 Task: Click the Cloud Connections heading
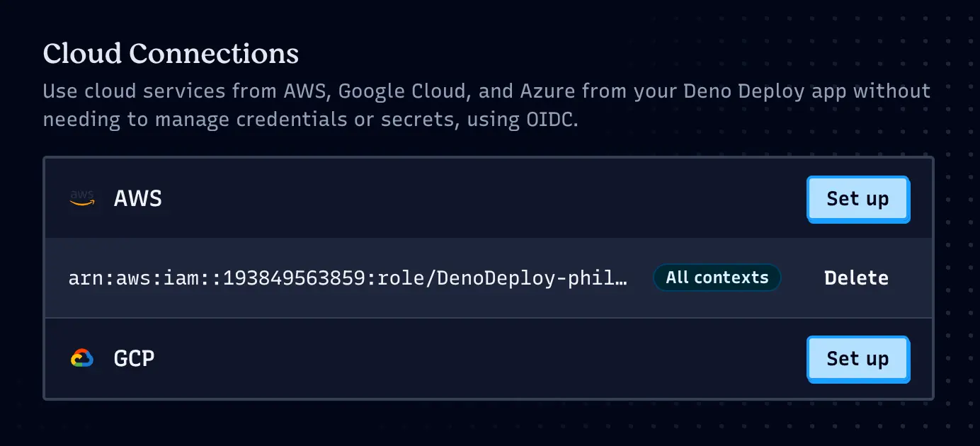click(x=170, y=53)
